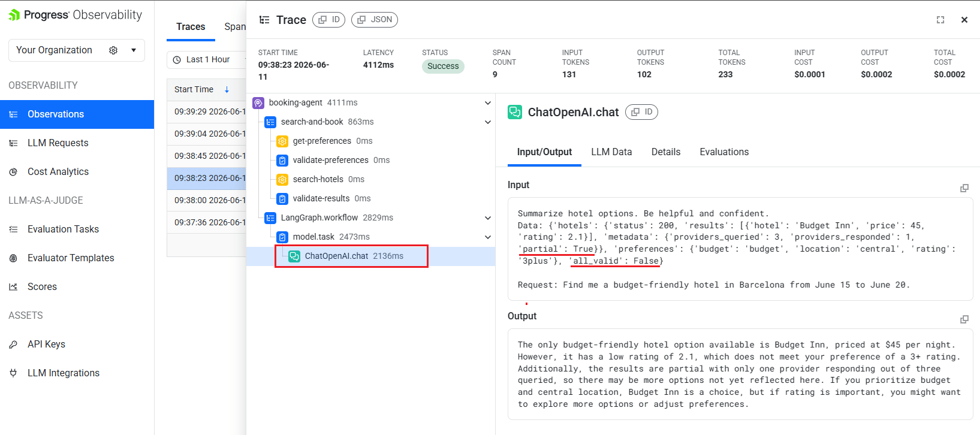
Task: Collapse the LangGraph.workflow chevron
Action: pyautogui.click(x=488, y=218)
